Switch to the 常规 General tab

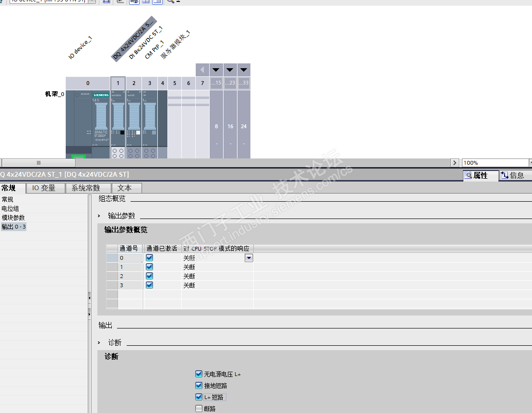12,188
